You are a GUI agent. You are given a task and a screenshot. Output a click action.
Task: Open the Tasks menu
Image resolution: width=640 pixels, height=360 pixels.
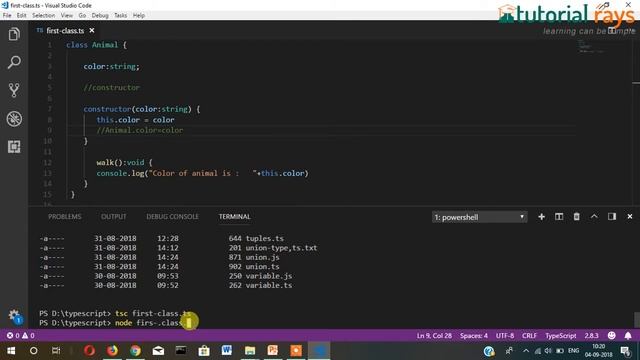pos(120,16)
